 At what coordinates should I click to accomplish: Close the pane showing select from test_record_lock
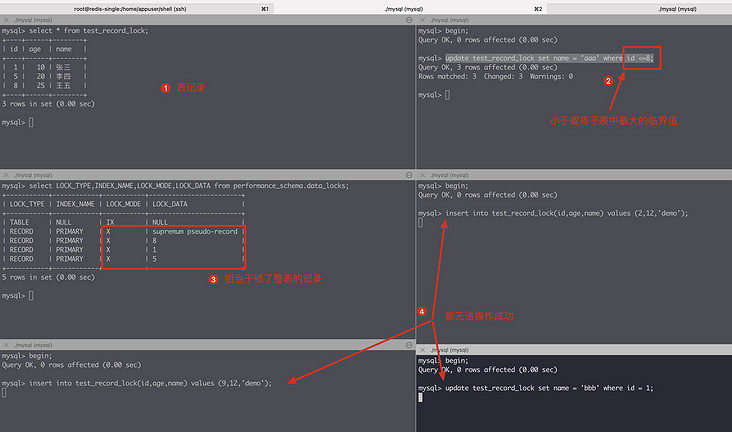pyautogui.click(x=6, y=20)
